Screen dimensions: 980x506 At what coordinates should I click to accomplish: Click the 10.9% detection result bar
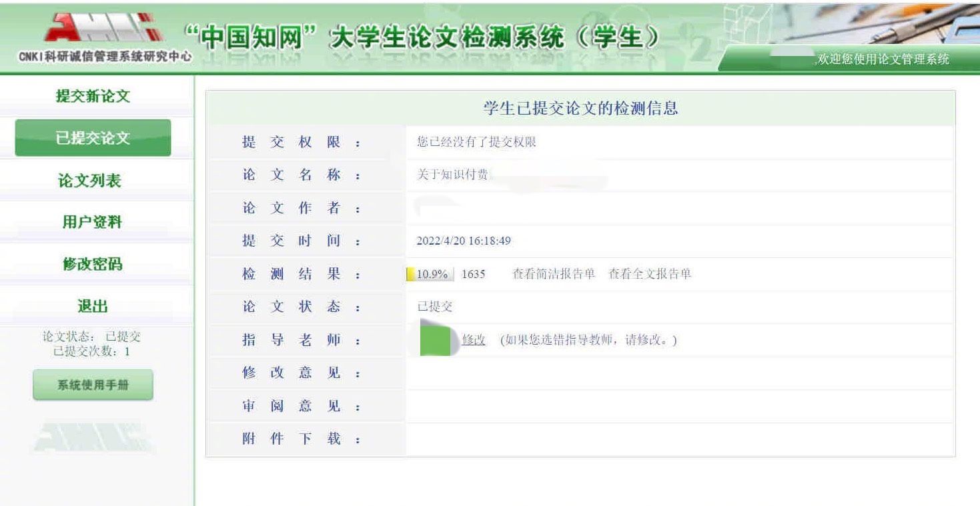(430, 274)
